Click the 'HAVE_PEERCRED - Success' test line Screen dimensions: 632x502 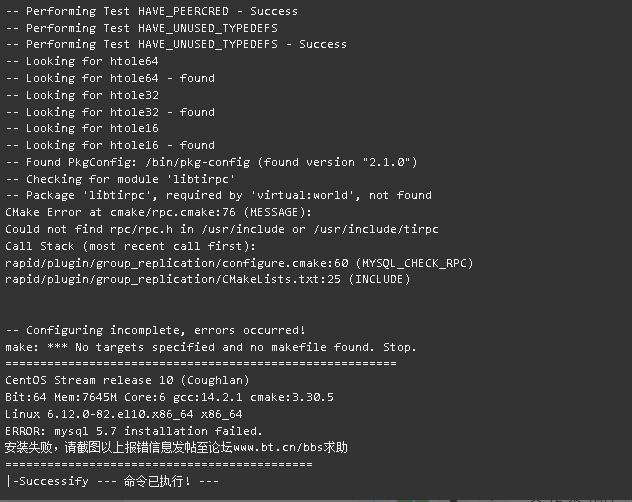click(152, 11)
